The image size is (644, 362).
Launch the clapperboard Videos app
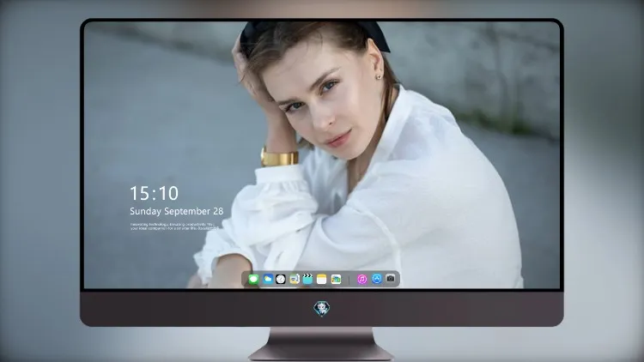pyautogui.click(x=307, y=279)
